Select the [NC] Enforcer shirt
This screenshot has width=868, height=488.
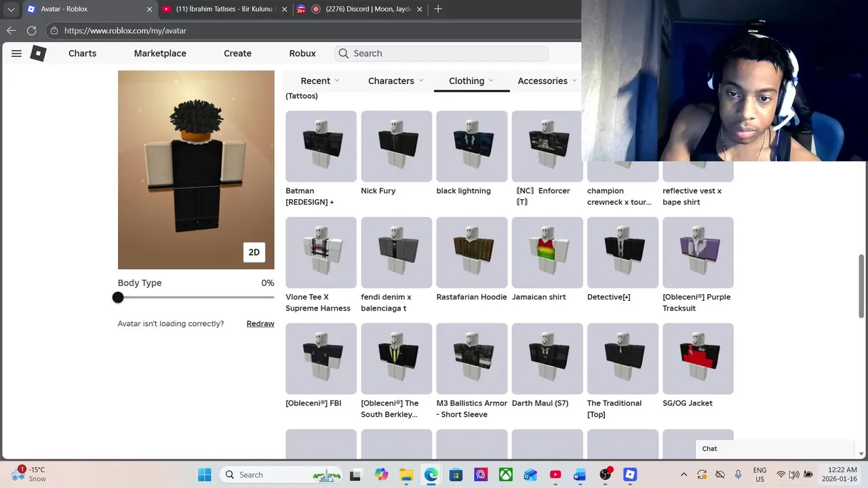point(547,146)
